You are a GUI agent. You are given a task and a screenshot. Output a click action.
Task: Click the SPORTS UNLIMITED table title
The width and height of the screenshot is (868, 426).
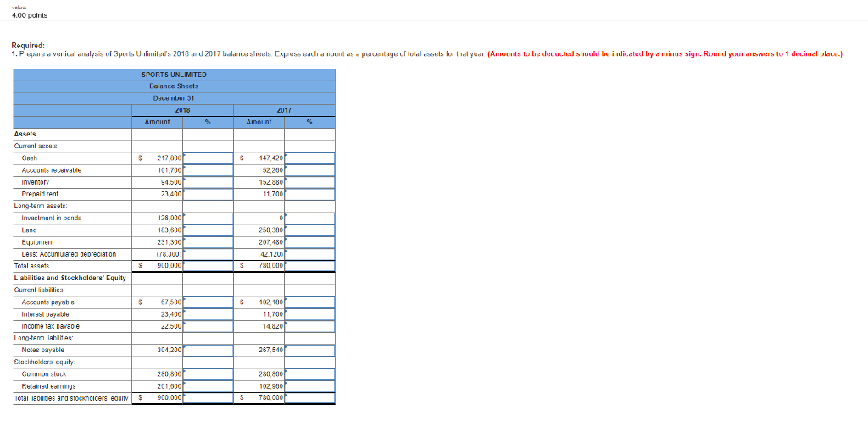point(174,75)
